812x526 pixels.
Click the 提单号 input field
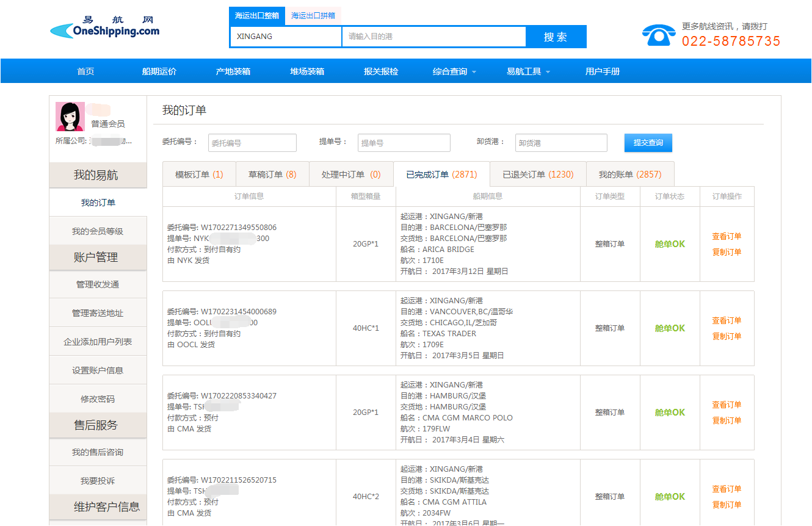tap(404, 143)
